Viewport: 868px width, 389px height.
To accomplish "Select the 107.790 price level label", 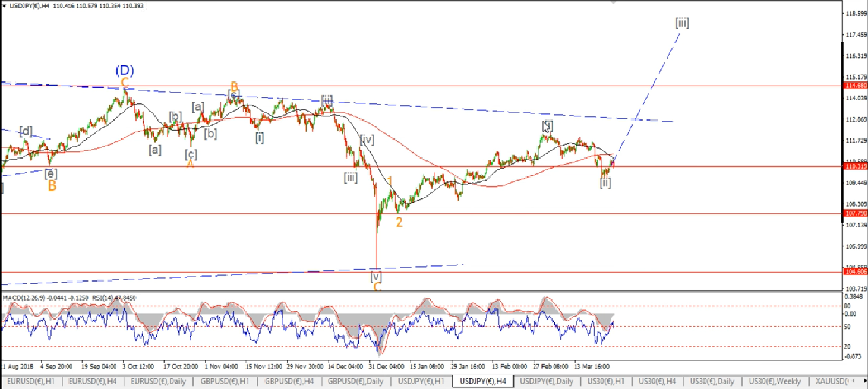I will point(854,213).
